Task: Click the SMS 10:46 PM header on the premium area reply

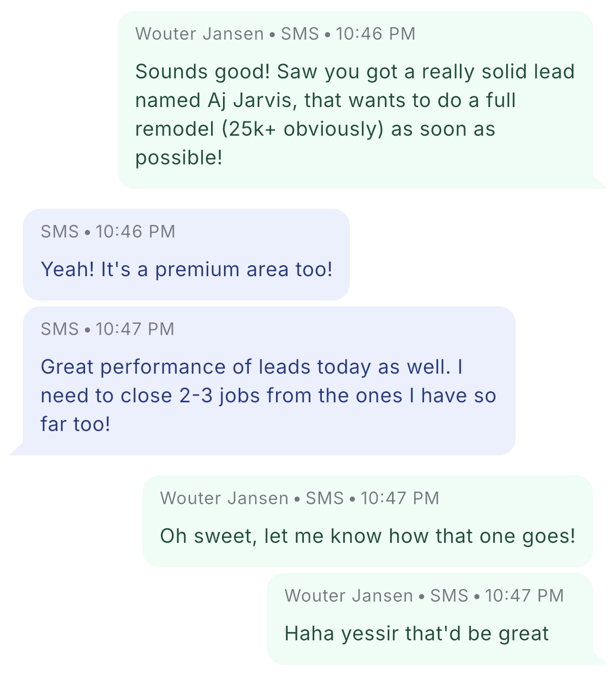Action: [x=108, y=232]
